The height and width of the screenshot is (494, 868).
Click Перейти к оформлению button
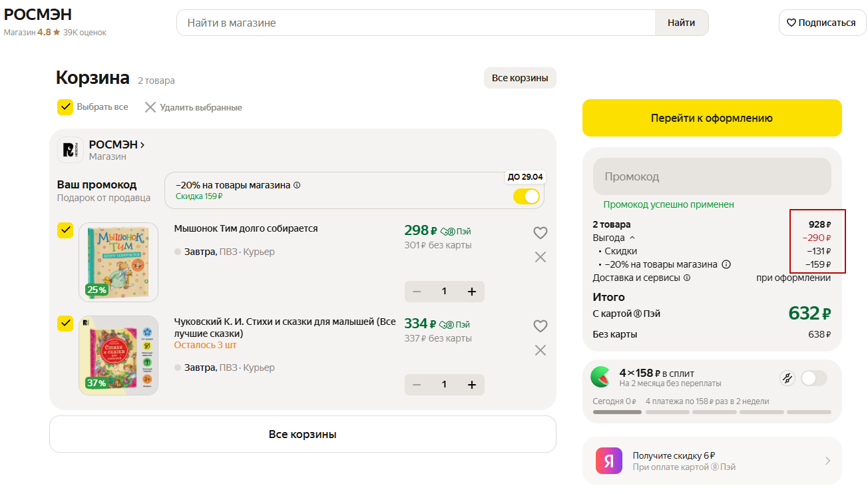point(712,118)
